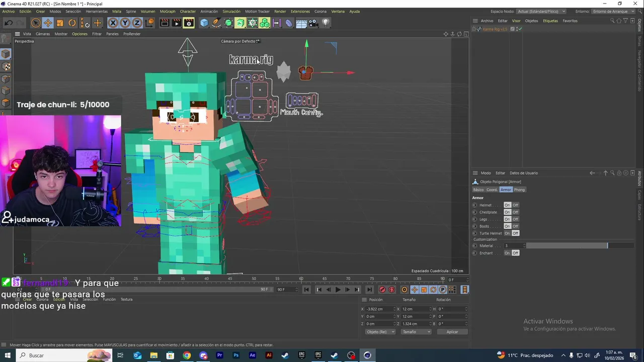Open the Estructura side tab
The image size is (644, 362).
tap(639, 213)
